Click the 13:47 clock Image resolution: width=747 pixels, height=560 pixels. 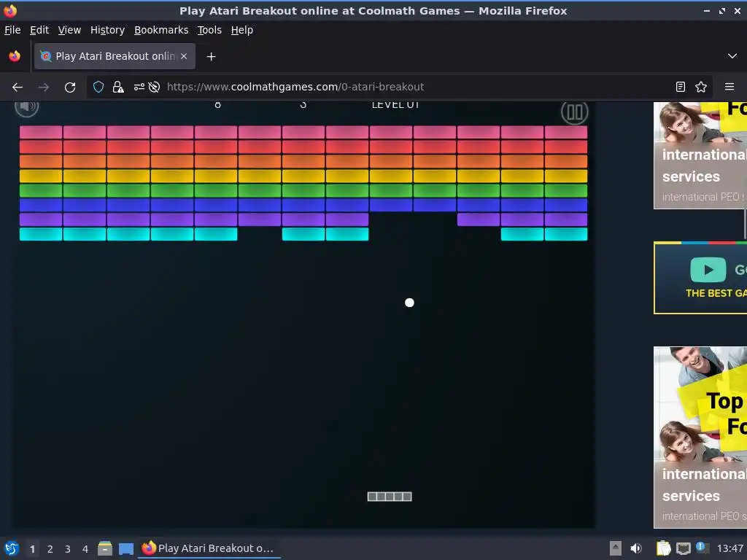point(729,548)
